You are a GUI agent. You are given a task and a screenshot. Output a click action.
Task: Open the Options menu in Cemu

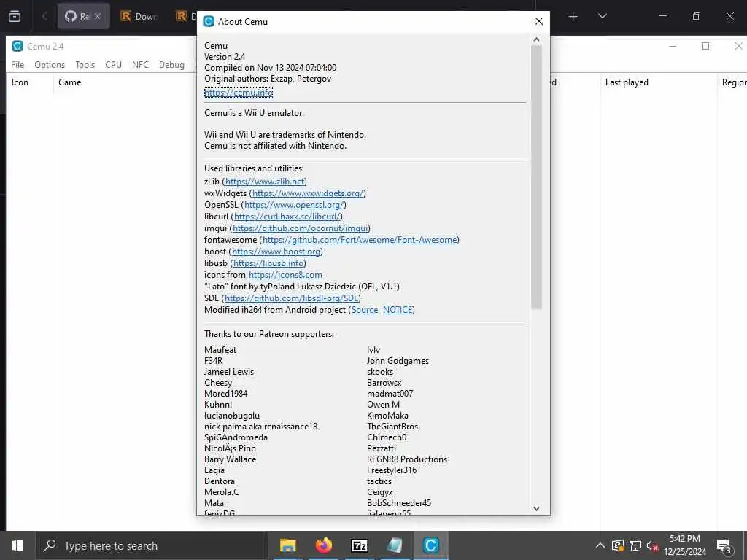50,65
